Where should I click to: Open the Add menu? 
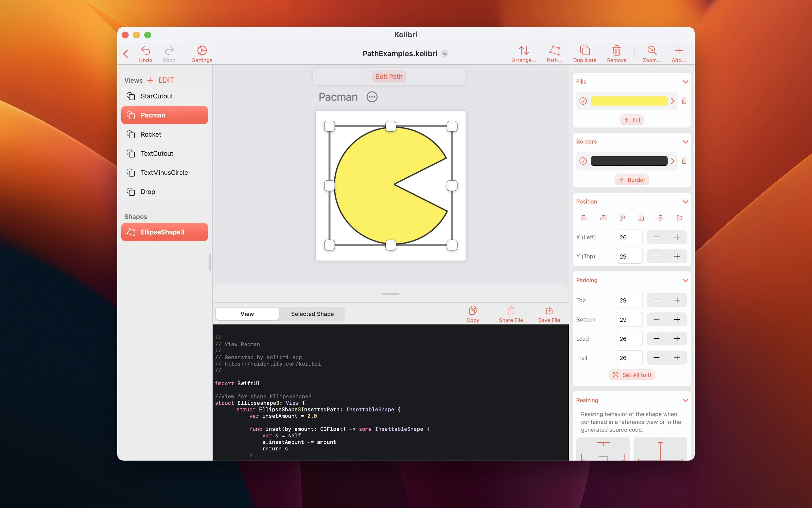[x=678, y=54]
